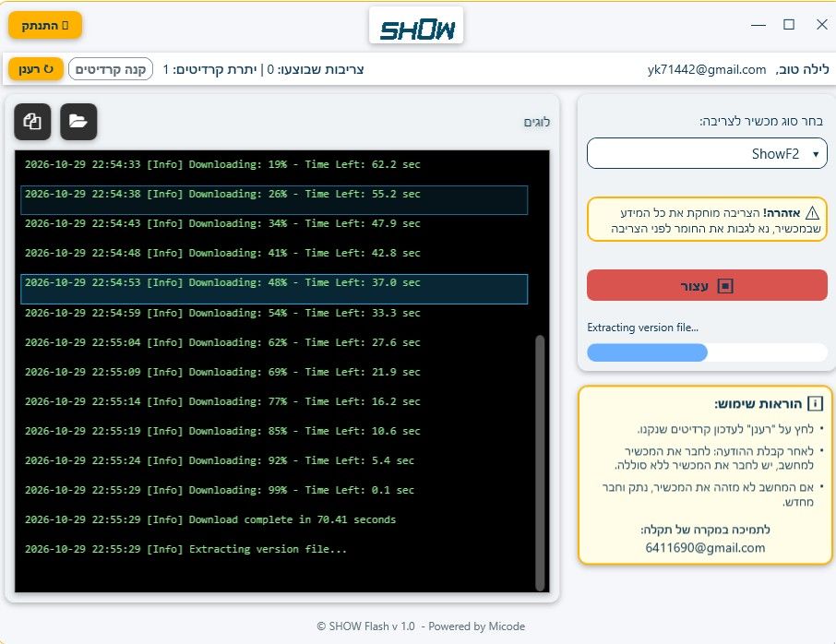836x644 pixels.
Task: Select the log line Downloading: 77%
Action: point(222,401)
